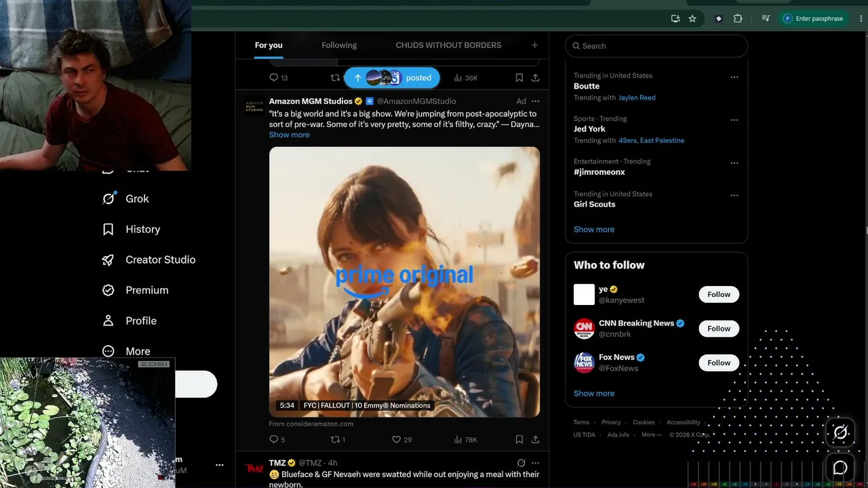Show more Who to follow suggestions
Image resolution: width=868 pixels, height=488 pixels.
[594, 393]
